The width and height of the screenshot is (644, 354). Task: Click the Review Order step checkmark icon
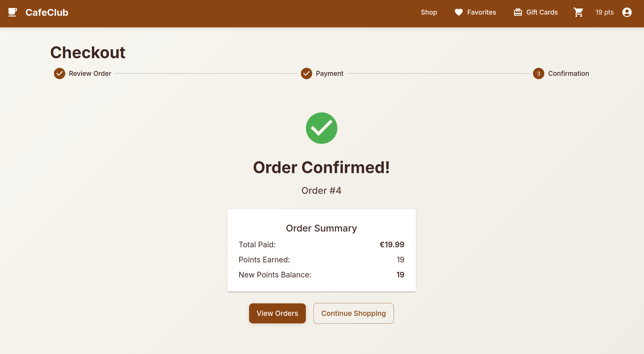tap(60, 73)
